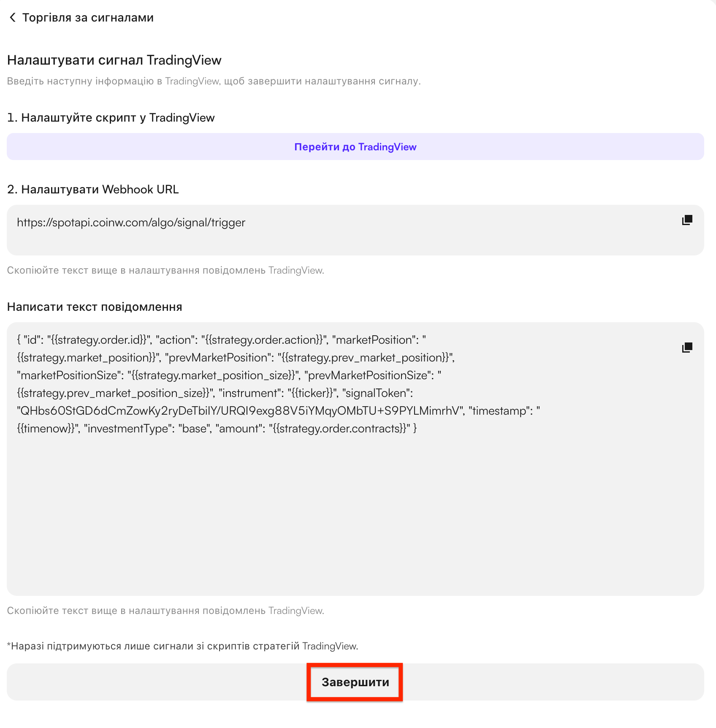Click the Введіть наступну інформацію subtitle text

tap(214, 81)
